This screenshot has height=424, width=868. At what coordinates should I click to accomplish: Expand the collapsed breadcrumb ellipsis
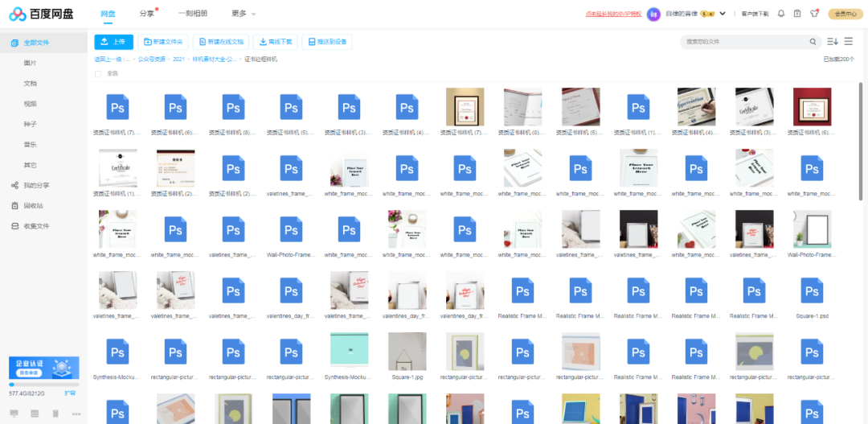pos(128,59)
